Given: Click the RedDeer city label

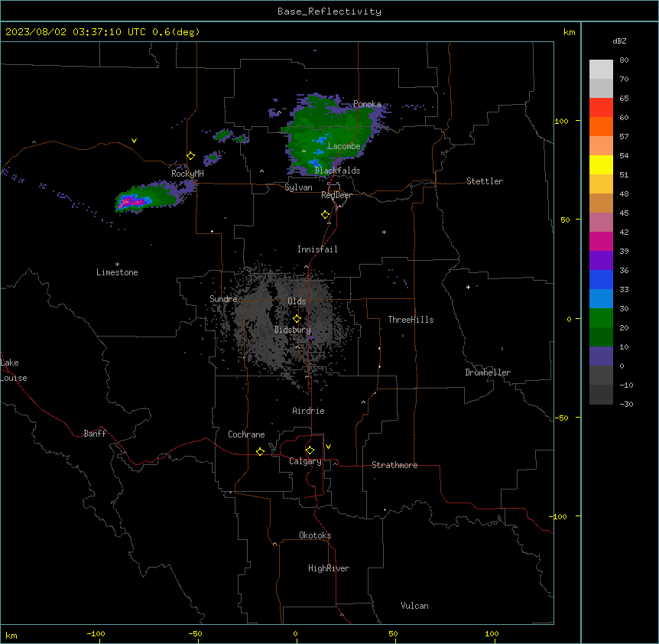Looking at the screenshot, I should pos(336,195).
